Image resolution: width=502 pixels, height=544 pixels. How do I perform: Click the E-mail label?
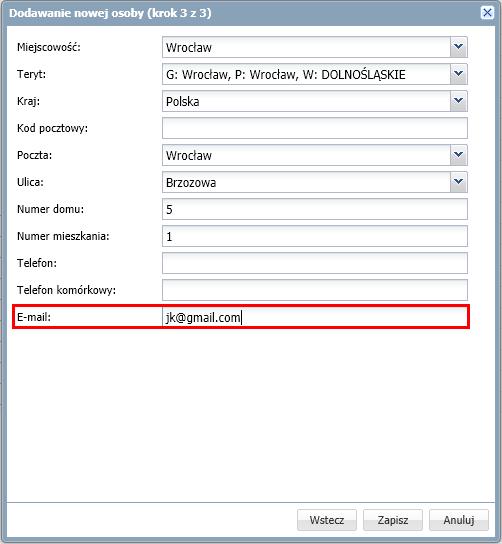pos(34,317)
